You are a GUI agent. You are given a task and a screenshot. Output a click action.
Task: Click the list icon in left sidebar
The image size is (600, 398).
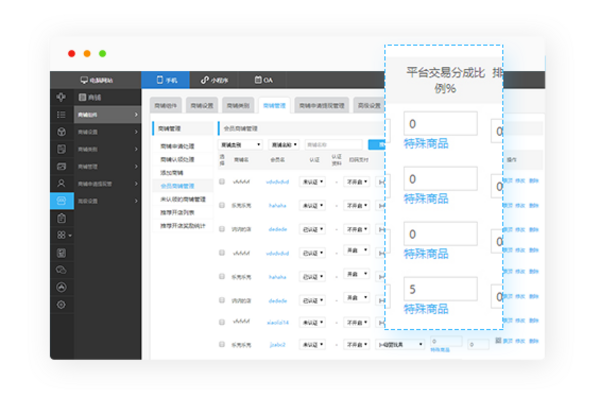coord(61,114)
